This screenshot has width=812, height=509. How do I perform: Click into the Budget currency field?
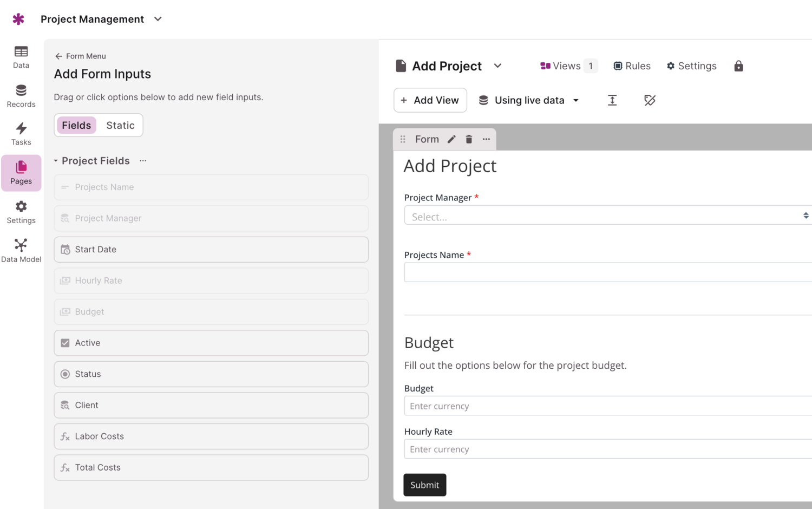click(606, 406)
